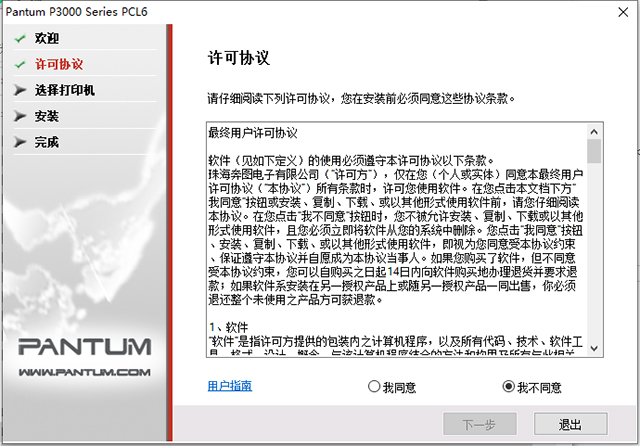Click the arrow icon beside 完成

point(20,142)
